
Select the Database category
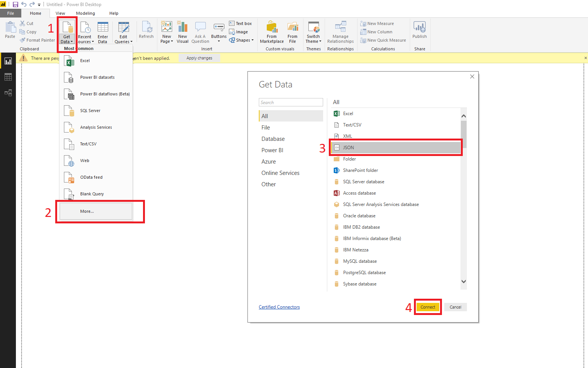point(291,139)
